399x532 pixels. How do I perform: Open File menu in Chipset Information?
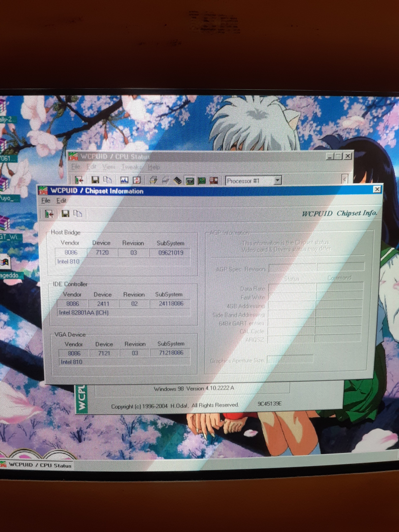point(46,201)
